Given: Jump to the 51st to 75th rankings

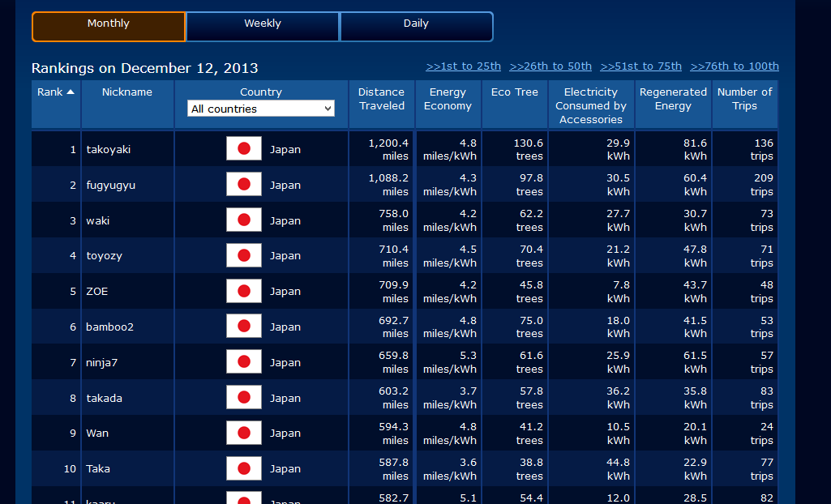Looking at the screenshot, I should 640,66.
